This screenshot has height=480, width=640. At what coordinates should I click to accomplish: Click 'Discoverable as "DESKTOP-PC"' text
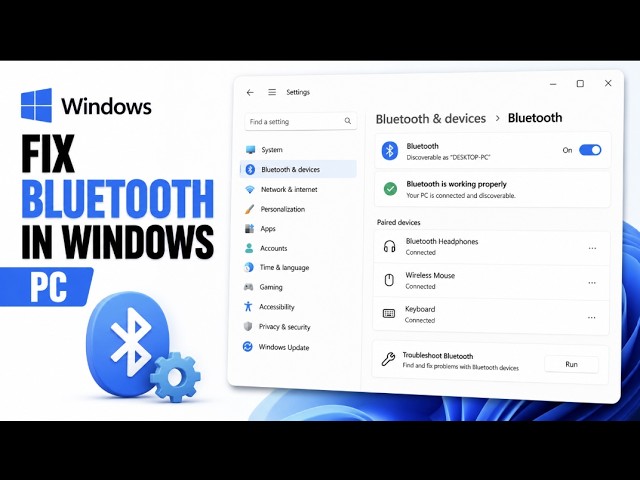tap(448, 157)
